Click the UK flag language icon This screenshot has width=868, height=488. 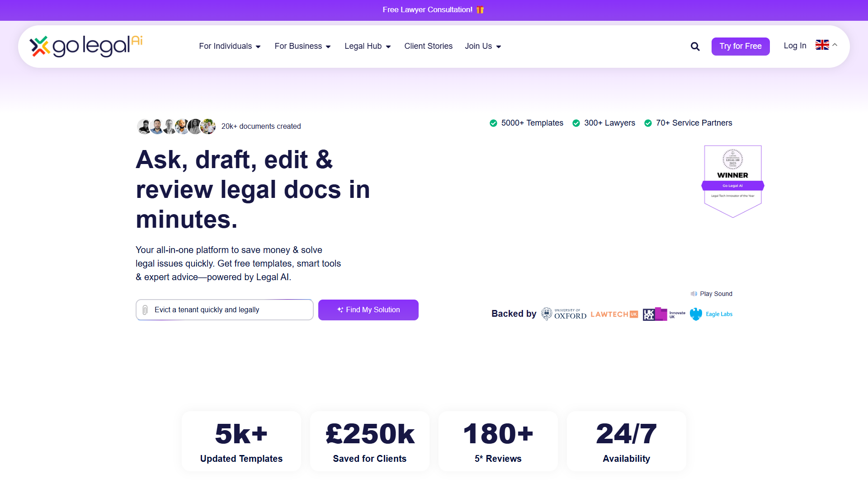[822, 45]
